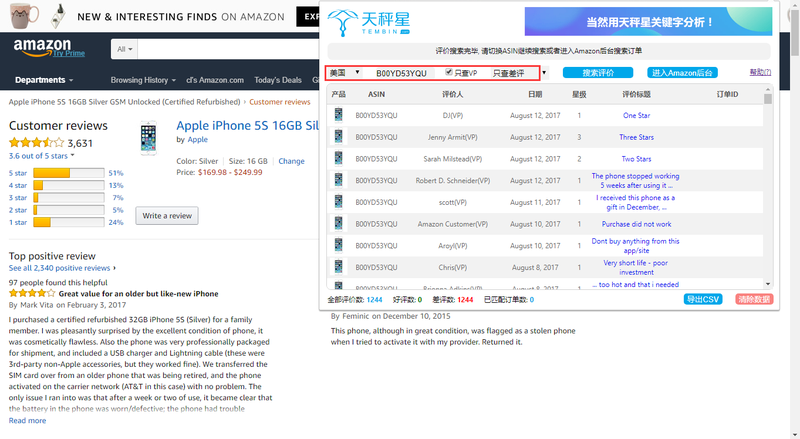Click the 4 star rating bar
The height and width of the screenshot is (439, 800).
(x=69, y=185)
